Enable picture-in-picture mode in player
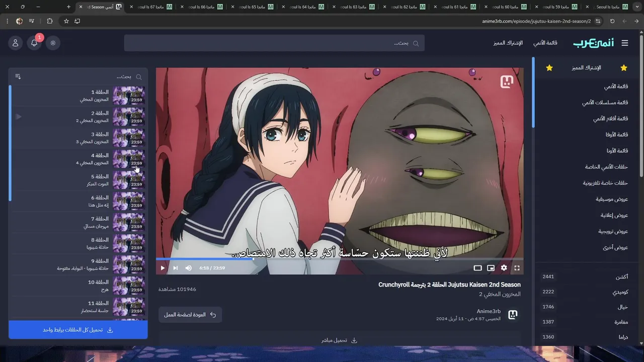This screenshot has height=362, width=644. [x=491, y=268]
